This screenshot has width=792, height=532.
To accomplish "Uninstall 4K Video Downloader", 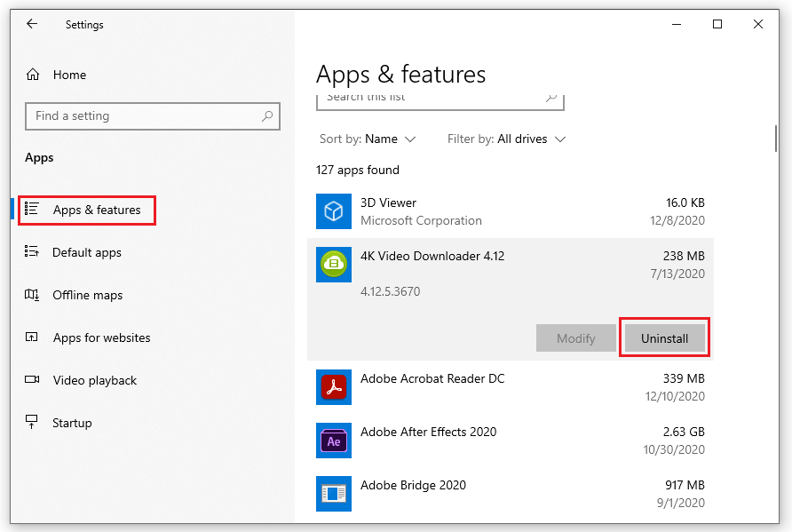I will [x=664, y=338].
